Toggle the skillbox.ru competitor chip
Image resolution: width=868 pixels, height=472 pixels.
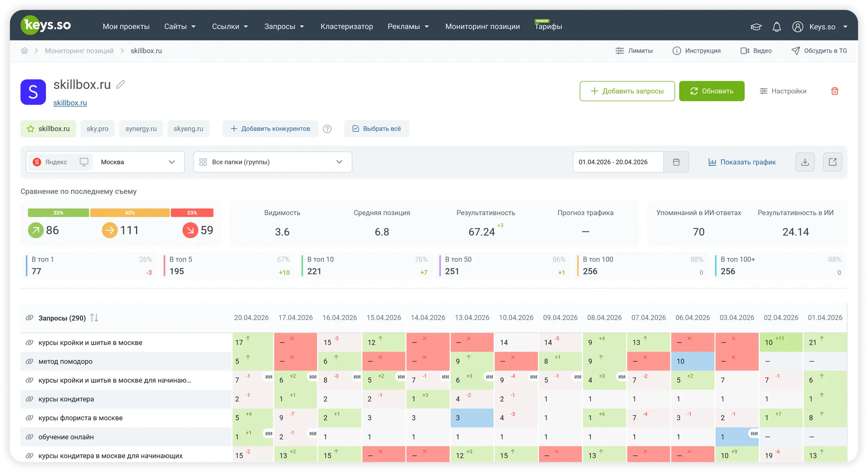coord(48,129)
